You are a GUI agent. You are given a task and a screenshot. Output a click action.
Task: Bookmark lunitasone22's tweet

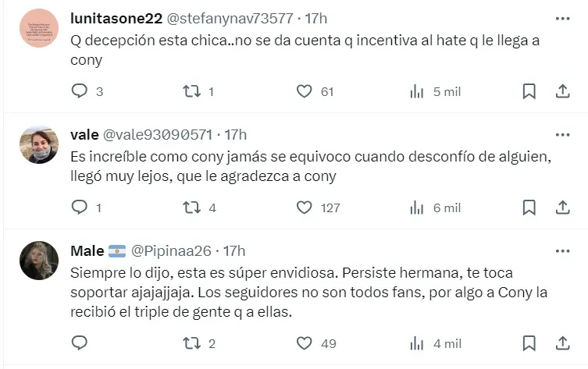click(x=529, y=91)
